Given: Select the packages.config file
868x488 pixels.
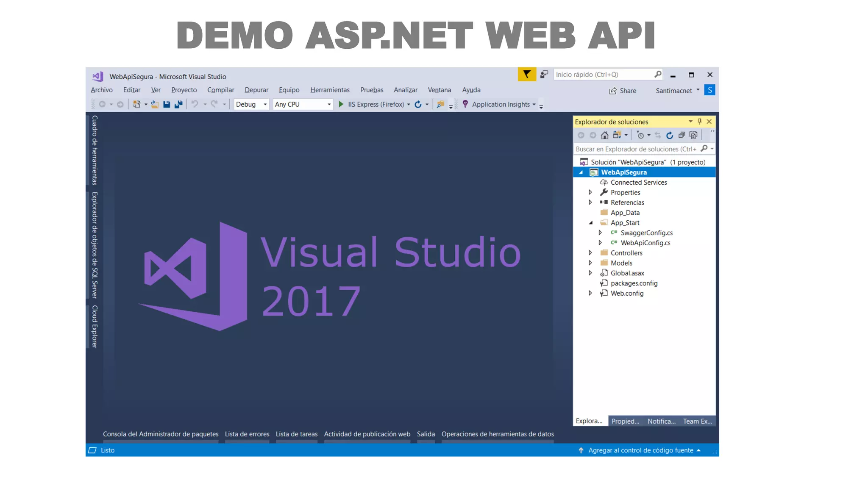Looking at the screenshot, I should (634, 283).
